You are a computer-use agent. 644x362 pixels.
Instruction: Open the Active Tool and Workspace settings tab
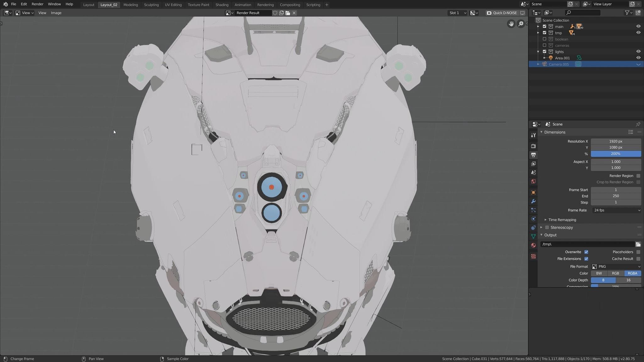click(533, 135)
